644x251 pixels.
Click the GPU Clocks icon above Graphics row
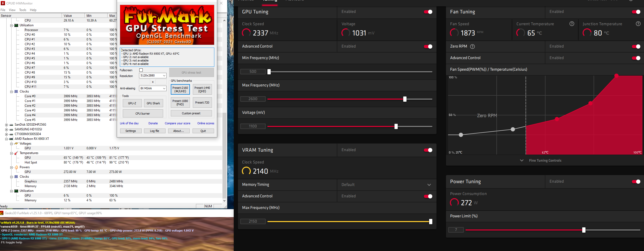click(x=16, y=177)
